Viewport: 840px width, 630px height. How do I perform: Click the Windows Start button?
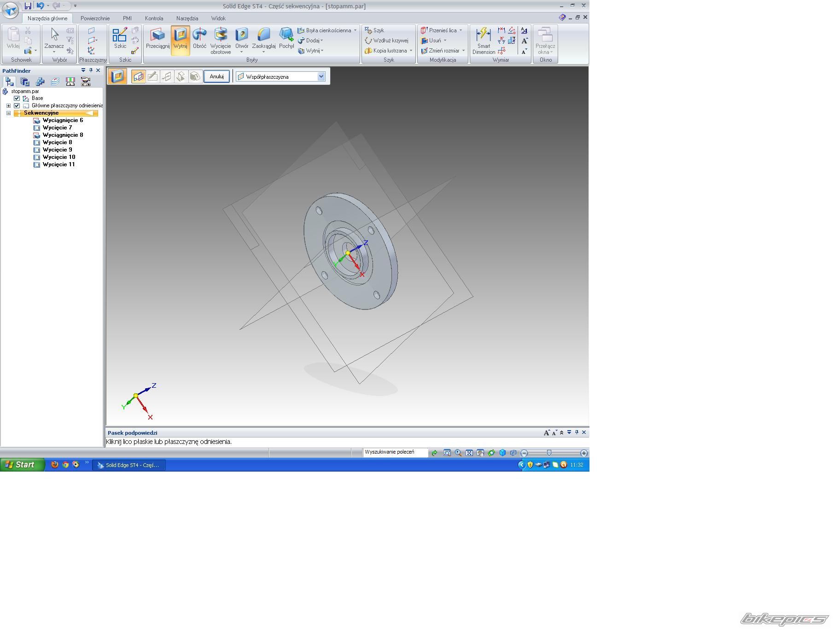click(x=22, y=465)
